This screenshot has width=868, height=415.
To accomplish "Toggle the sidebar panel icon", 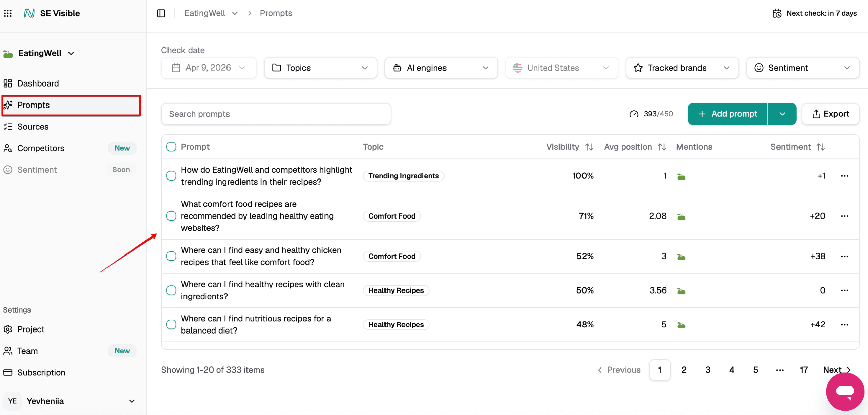I will point(161,13).
